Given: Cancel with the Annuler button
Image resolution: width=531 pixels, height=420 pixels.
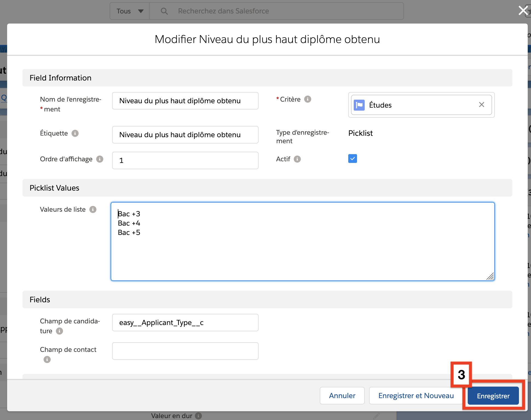Looking at the screenshot, I should (342, 396).
